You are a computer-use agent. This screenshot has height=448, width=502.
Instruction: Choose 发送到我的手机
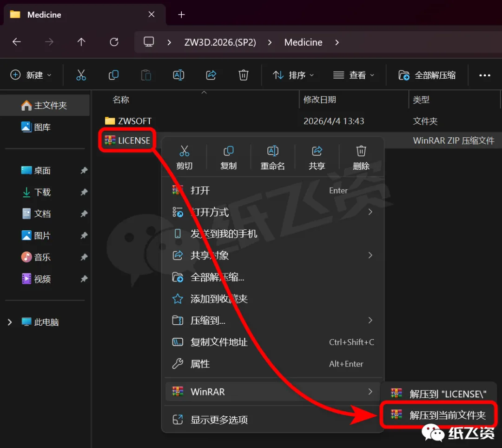[272, 234]
